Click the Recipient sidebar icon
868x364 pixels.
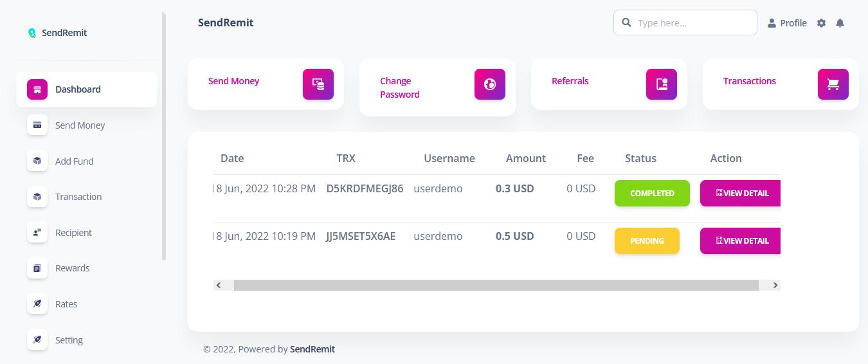[37, 233]
